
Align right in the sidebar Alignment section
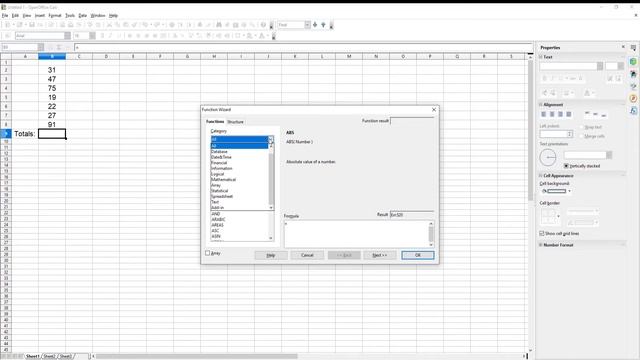point(560,114)
